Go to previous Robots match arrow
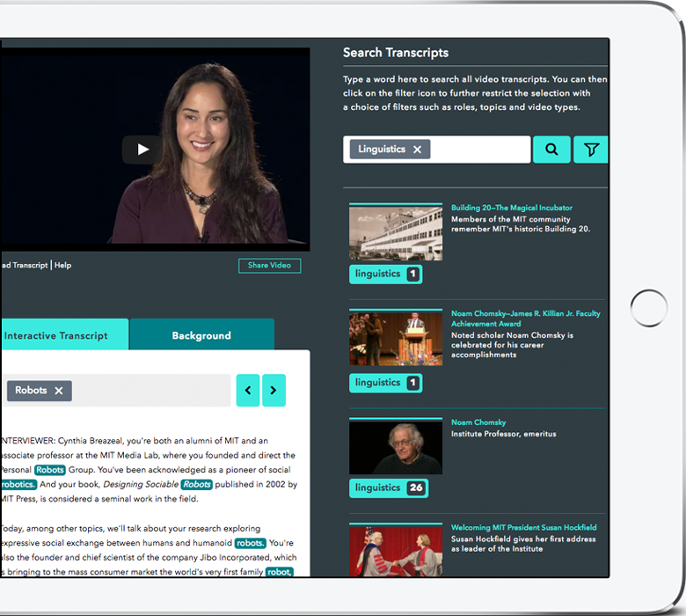The width and height of the screenshot is (686, 616). pos(248,390)
